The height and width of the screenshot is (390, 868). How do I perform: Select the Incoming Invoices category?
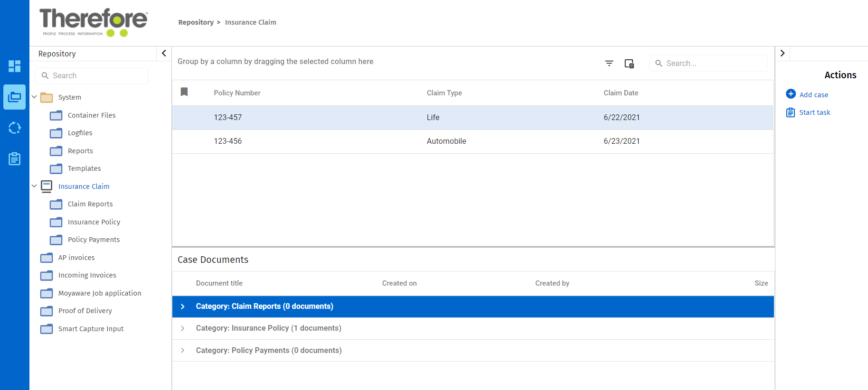click(x=87, y=275)
